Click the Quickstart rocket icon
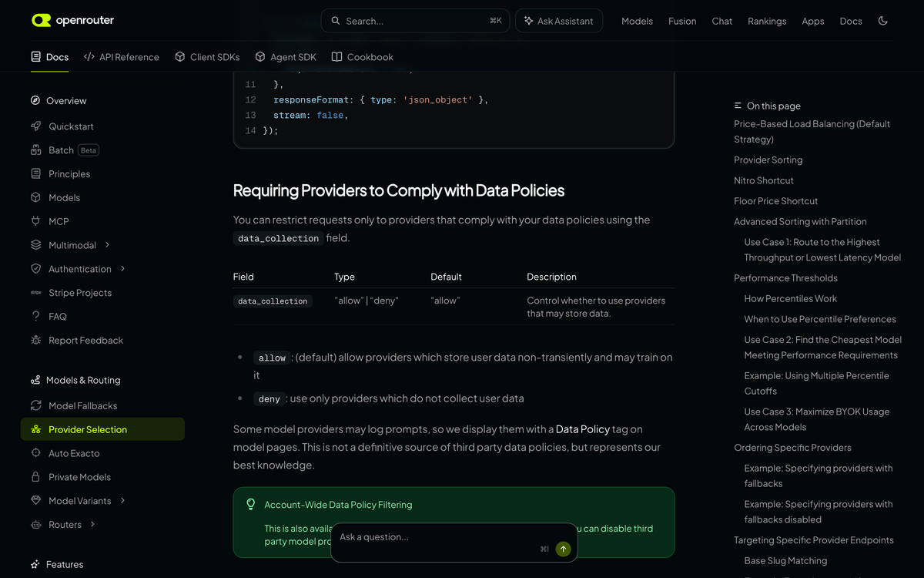Screen dimensions: 924x578 [x=35, y=126]
